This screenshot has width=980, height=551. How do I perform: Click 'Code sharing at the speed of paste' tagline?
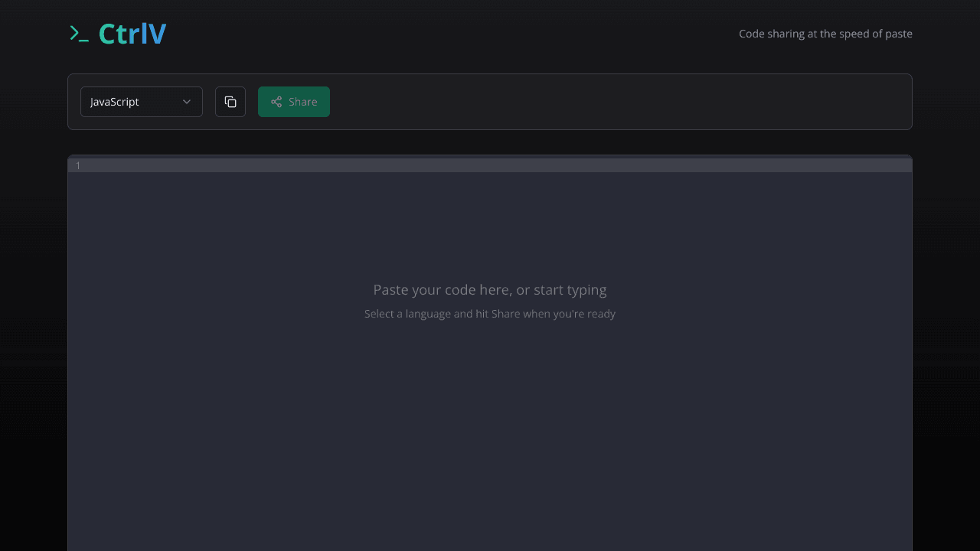(x=825, y=34)
